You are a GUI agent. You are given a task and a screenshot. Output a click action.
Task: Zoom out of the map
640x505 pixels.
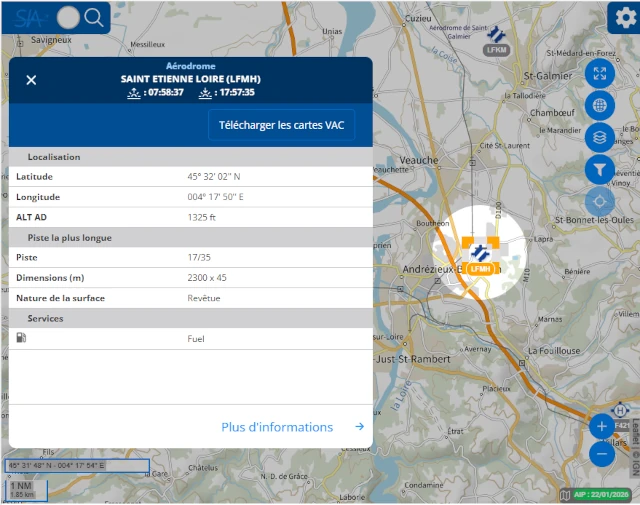(602, 453)
